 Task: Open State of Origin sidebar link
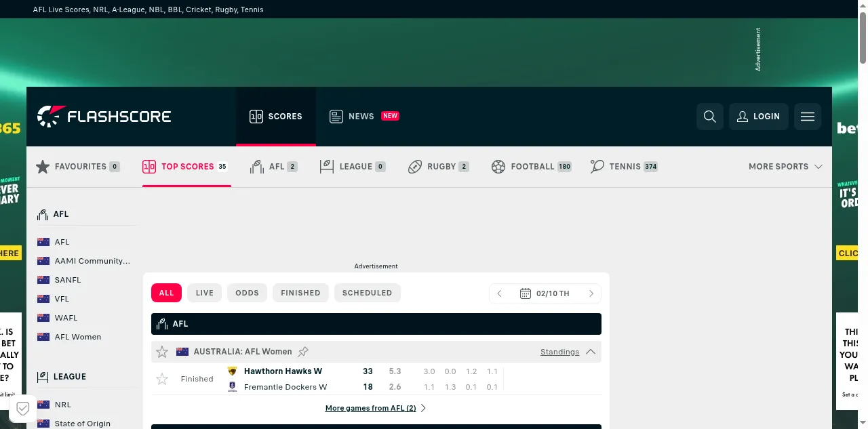point(83,424)
